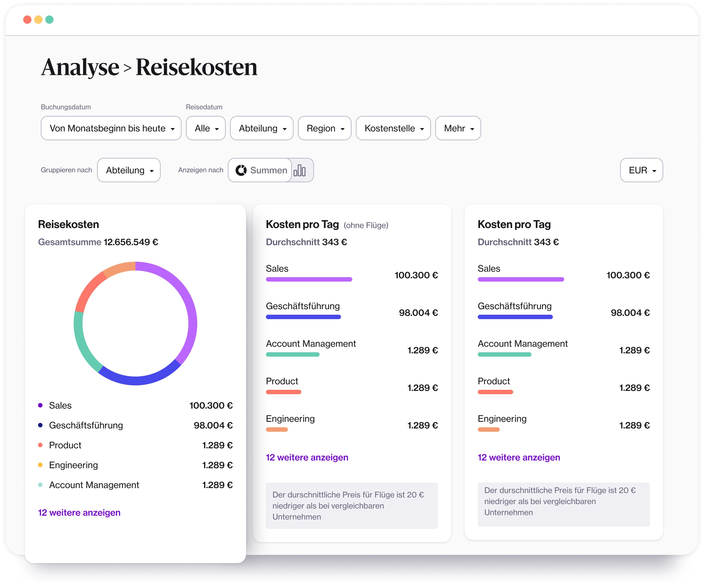
Task: Click purple Sales legend dot
Action: pyautogui.click(x=40, y=405)
